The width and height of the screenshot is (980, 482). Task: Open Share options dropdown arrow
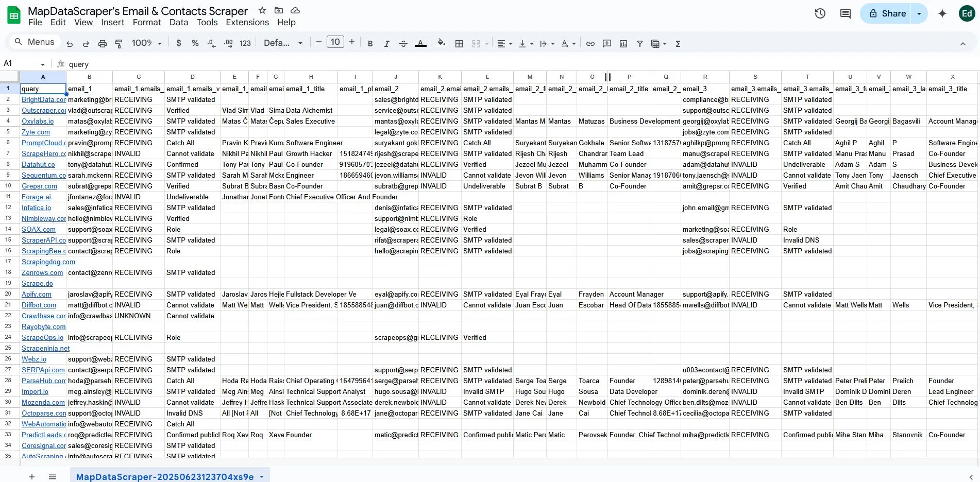point(919,13)
